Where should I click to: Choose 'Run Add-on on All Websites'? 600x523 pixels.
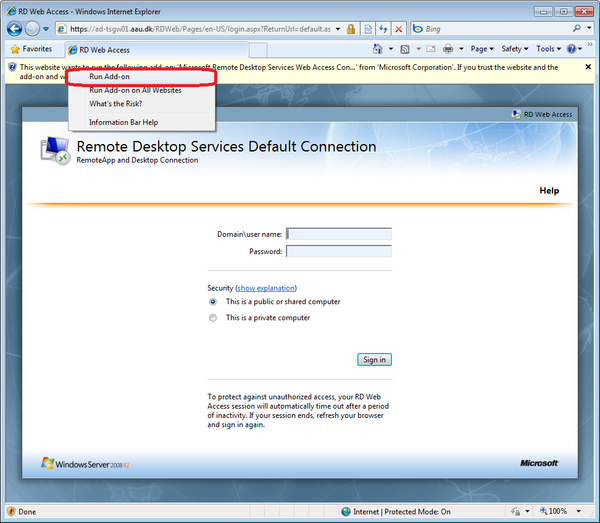point(135,90)
